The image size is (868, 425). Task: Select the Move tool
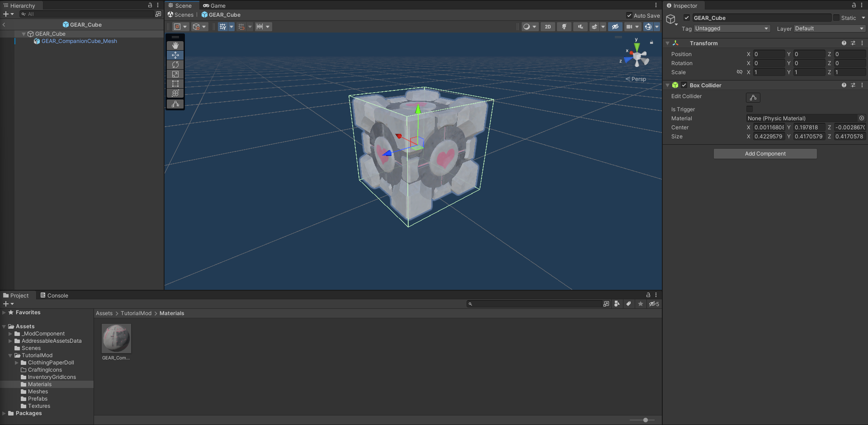coord(175,55)
